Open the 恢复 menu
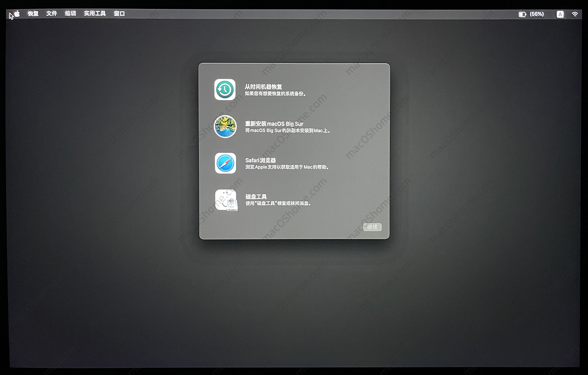The height and width of the screenshot is (375, 588). point(33,14)
